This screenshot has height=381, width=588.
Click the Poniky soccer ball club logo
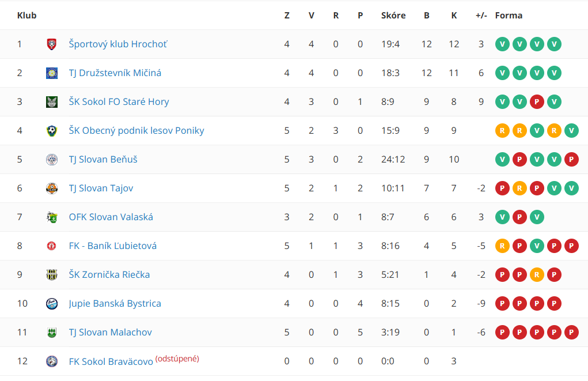pyautogui.click(x=52, y=131)
